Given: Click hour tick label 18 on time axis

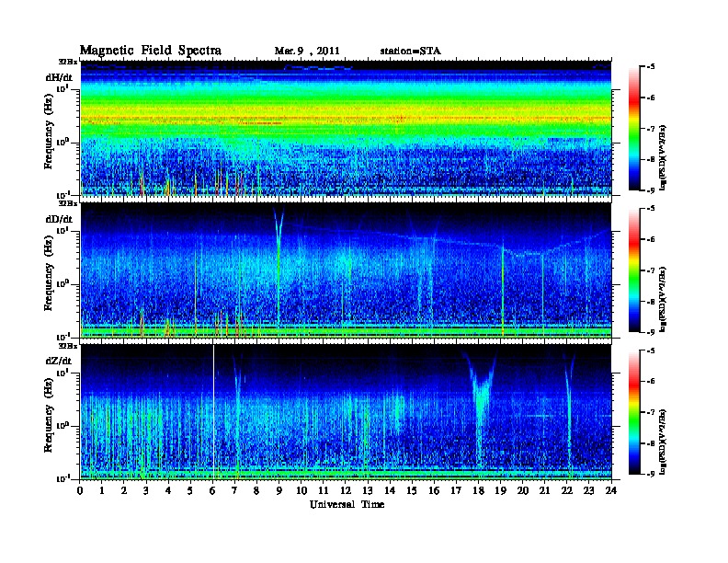Looking at the screenshot, I should (x=478, y=490).
